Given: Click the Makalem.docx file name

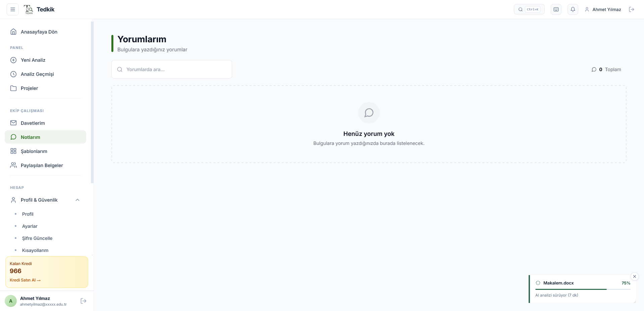Looking at the screenshot, I should (558, 283).
